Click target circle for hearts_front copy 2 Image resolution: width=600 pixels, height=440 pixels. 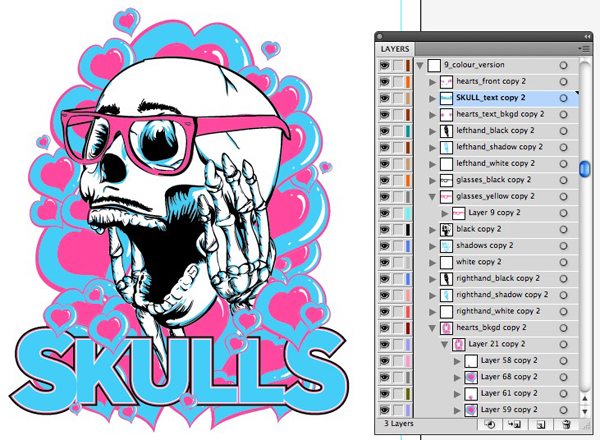(563, 81)
